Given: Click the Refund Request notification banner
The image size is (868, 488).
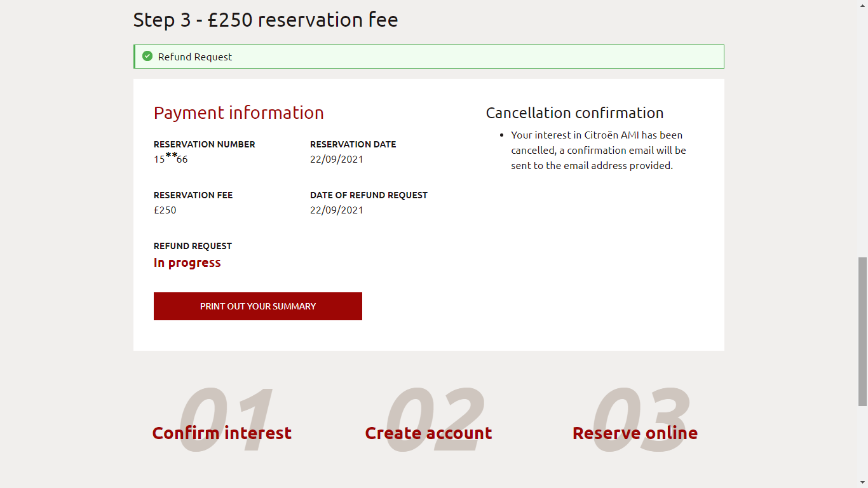Looking at the screenshot, I should point(429,57).
